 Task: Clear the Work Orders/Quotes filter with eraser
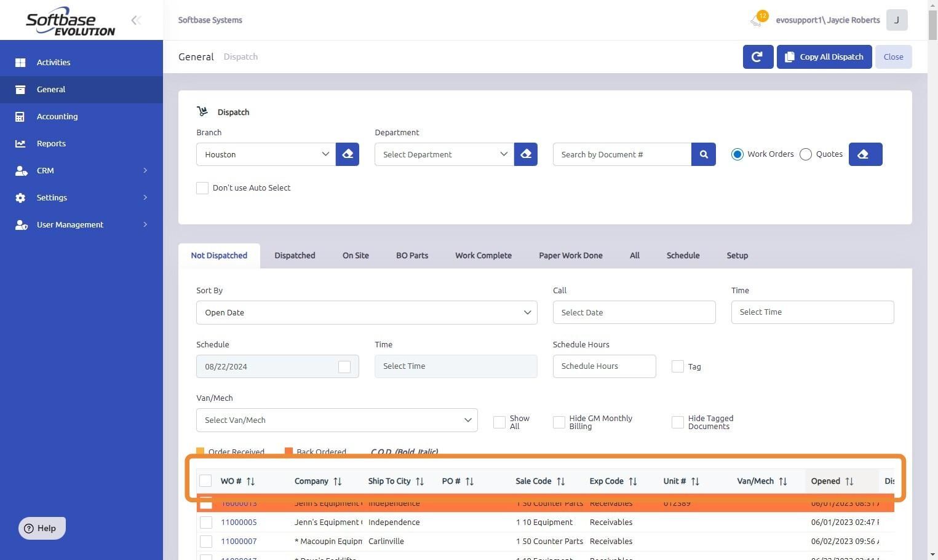point(865,154)
